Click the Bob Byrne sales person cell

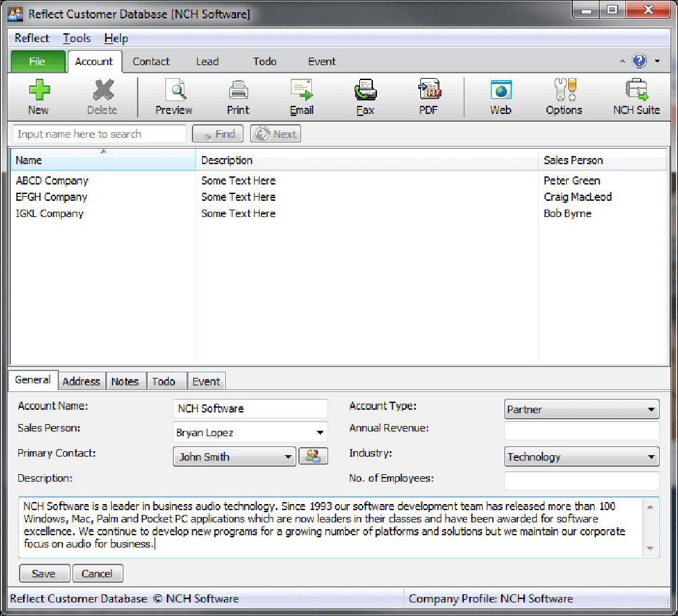point(567,214)
